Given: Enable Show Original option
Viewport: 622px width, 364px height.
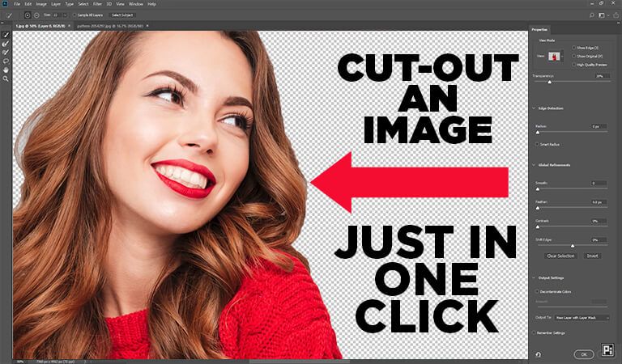Looking at the screenshot, I should 573,57.
